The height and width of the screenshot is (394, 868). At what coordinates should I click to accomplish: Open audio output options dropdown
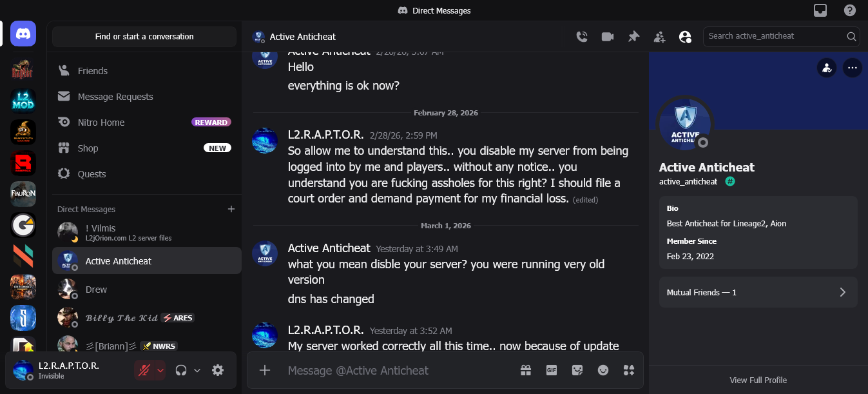click(197, 370)
